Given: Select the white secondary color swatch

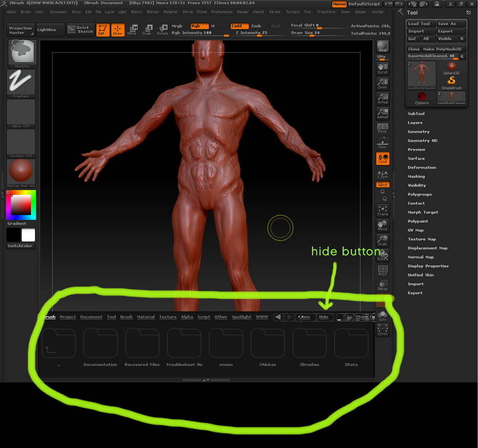Looking at the screenshot, I should click(x=28, y=235).
